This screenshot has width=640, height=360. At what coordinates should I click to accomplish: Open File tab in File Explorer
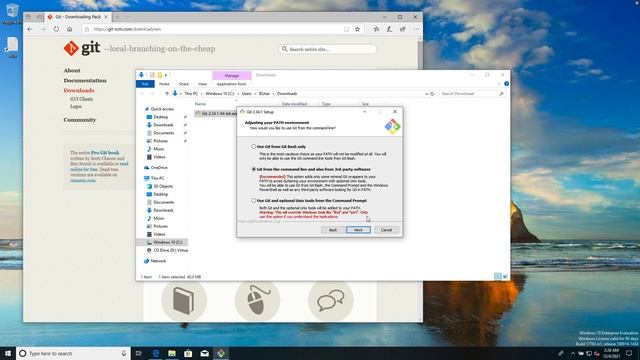[145, 84]
